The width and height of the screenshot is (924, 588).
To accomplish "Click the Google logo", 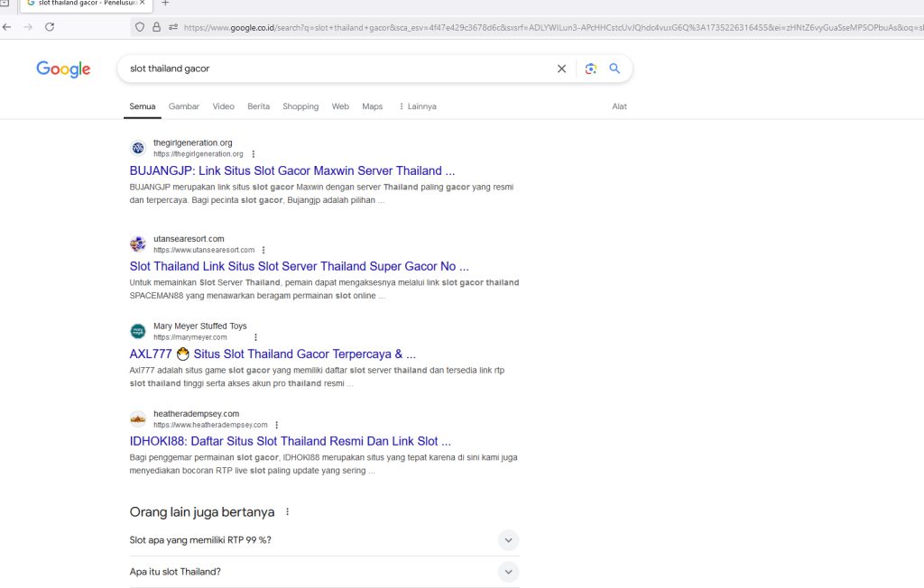I will click(x=63, y=69).
